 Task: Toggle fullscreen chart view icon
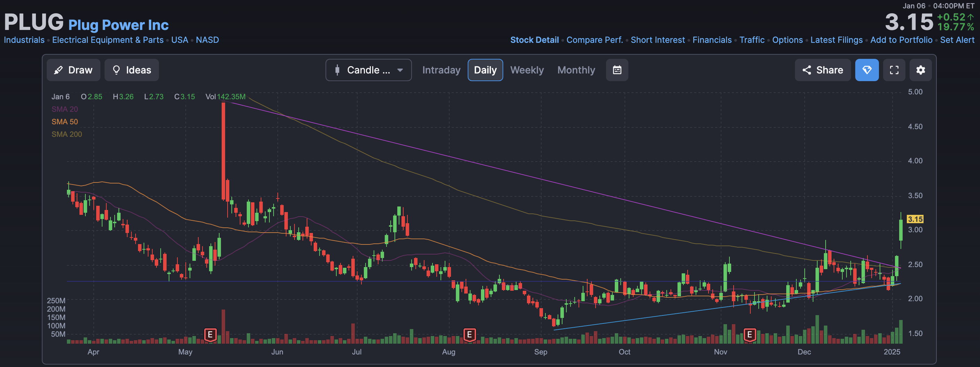(894, 70)
